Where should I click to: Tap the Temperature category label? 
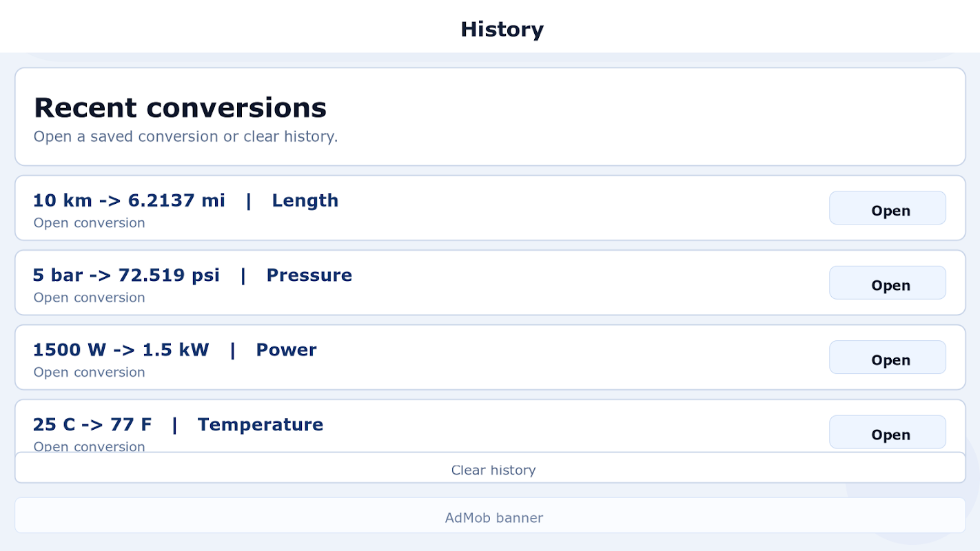click(260, 424)
